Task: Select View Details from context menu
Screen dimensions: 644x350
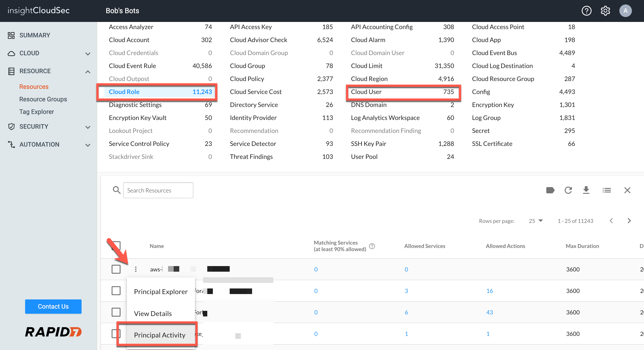Action: (161, 314)
